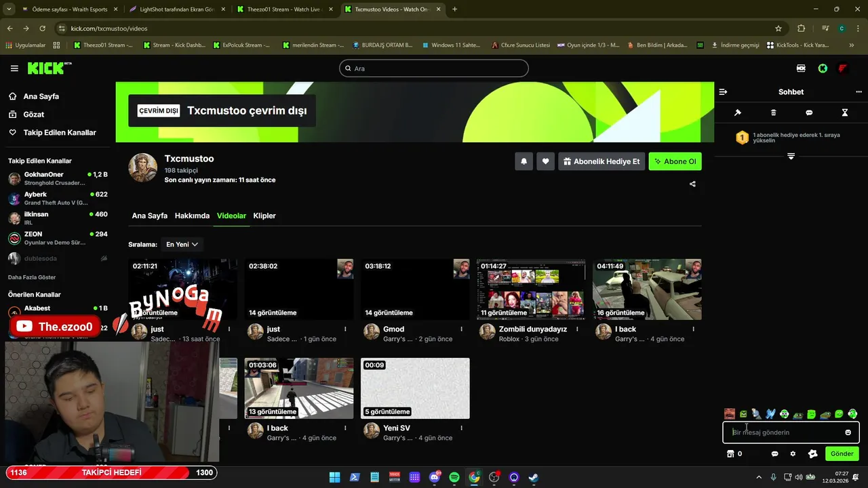Open the Theezo01 Stream bookmark
Viewport: 868px width, 488px height.
click(x=102, y=45)
